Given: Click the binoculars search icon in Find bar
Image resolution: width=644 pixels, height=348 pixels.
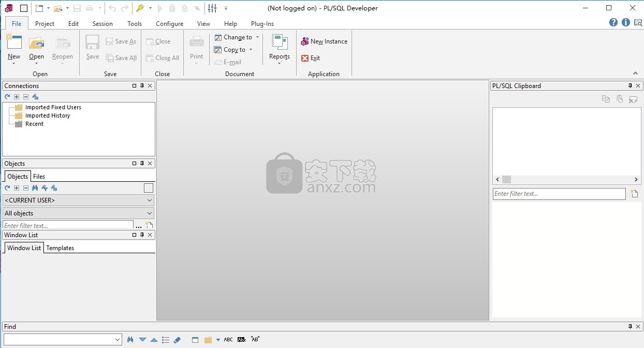Looking at the screenshot, I should point(131,340).
